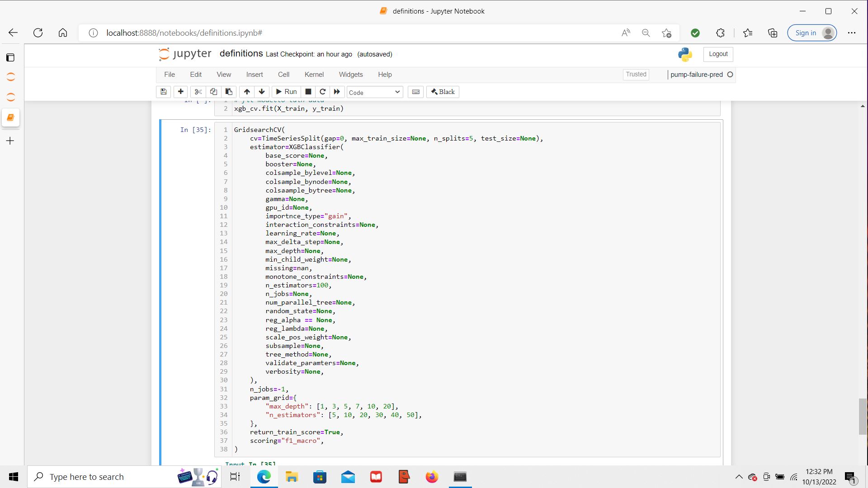Viewport: 868px width, 488px height.
Task: Open the command palette keyboard icon
Action: (x=415, y=92)
